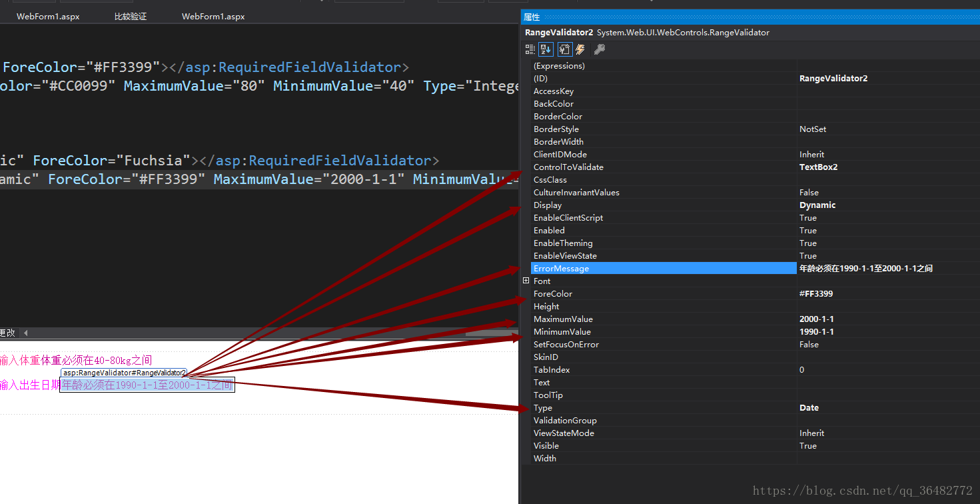Screen dimensions: 980x504
Task: Switch Properties panel to Categorized view
Action: click(x=530, y=49)
